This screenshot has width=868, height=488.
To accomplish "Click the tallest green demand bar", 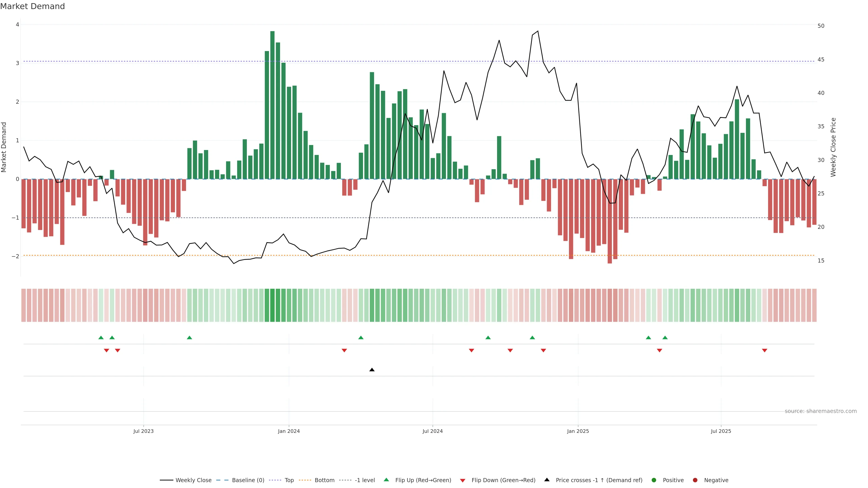I will click(272, 104).
